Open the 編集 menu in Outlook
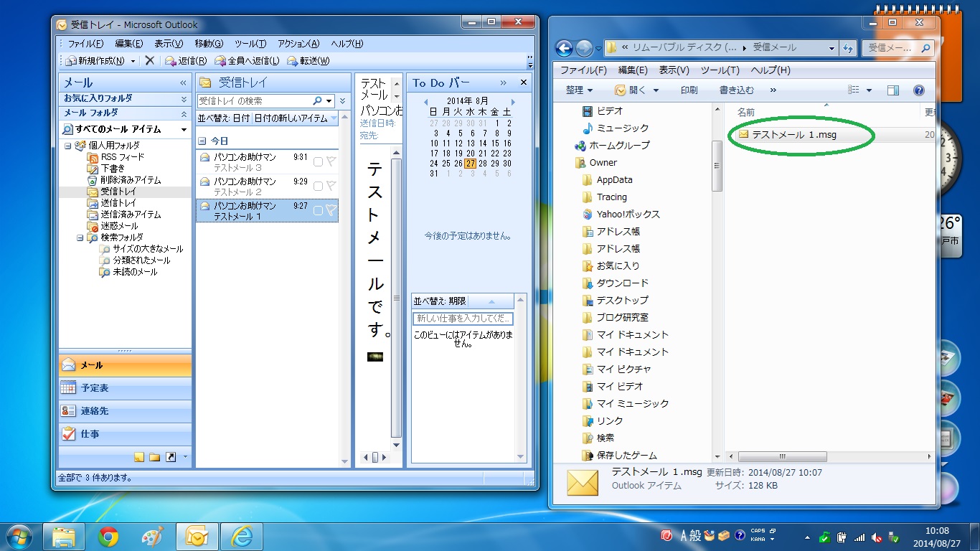Viewport: 980px width, 551px height. (129, 44)
